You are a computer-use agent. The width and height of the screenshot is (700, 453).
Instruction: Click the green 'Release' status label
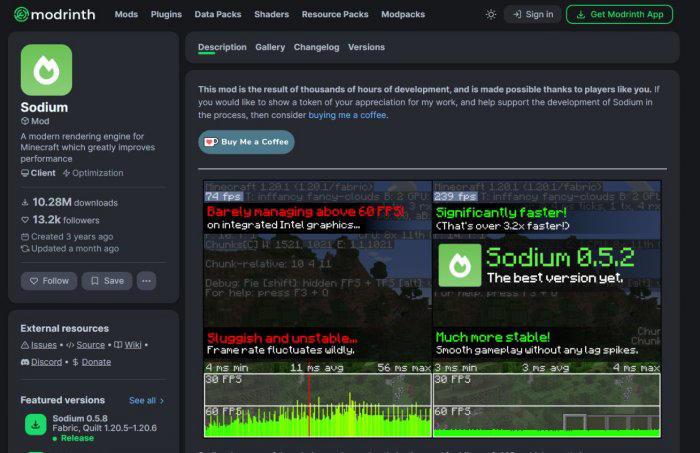[74, 438]
